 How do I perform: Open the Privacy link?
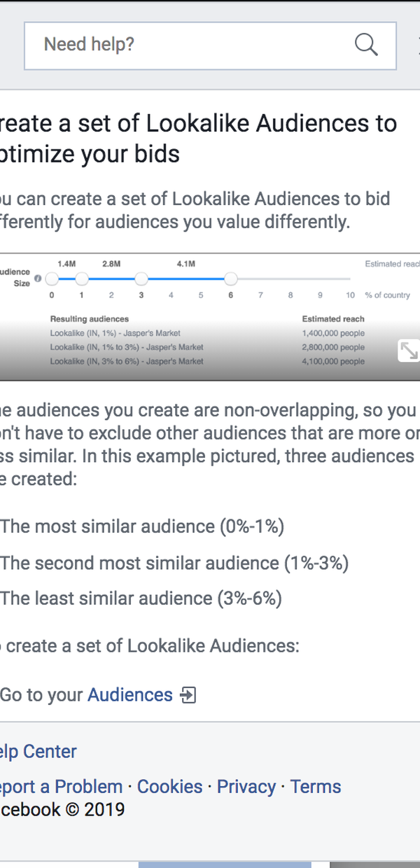246,787
